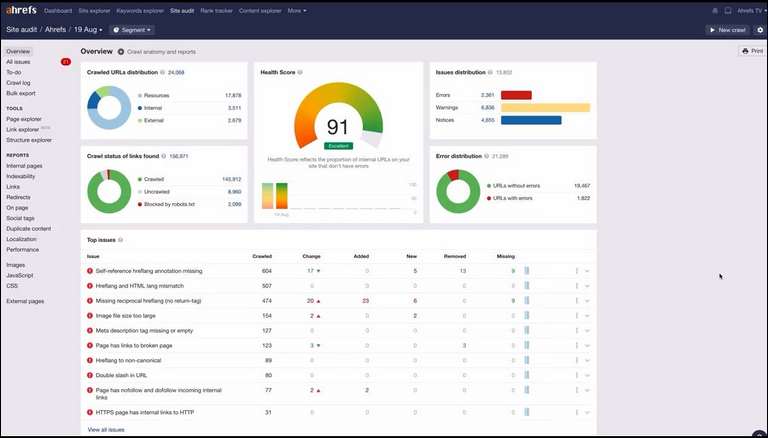The image size is (768, 438).
Task: Click Errors count 2,361 in Issues distribution
Action: click(487, 95)
